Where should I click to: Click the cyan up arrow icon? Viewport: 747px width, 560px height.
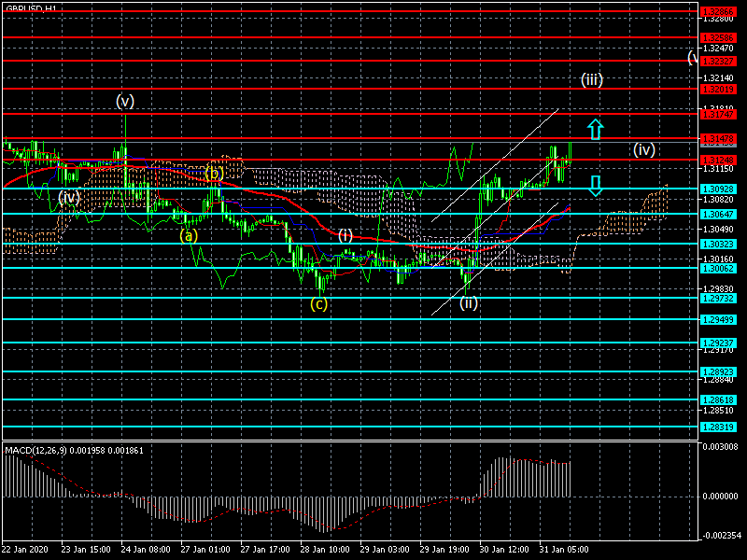(x=596, y=130)
